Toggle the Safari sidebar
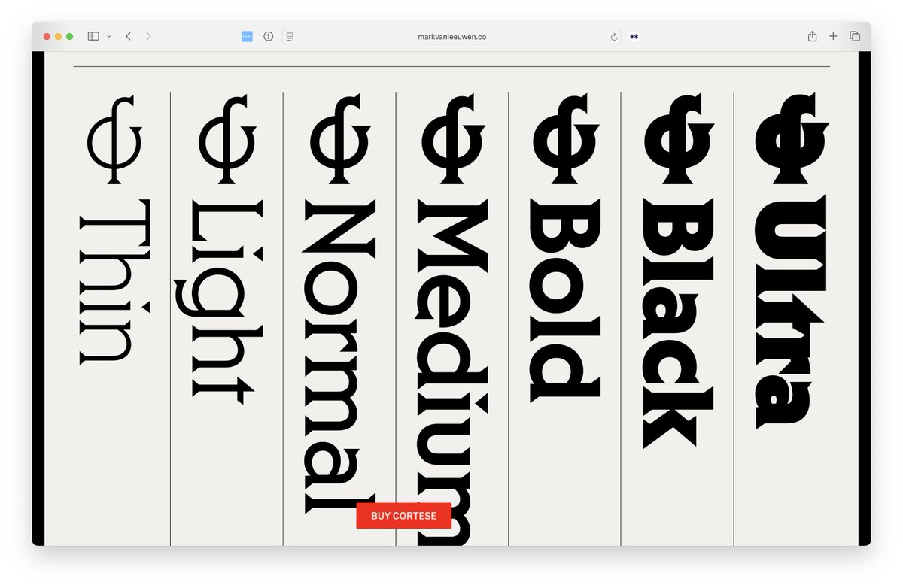 click(93, 36)
